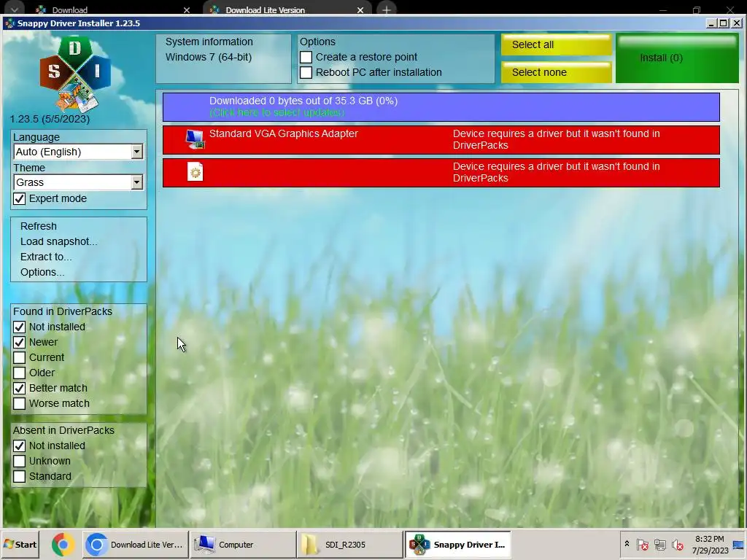This screenshot has height=560, width=747.
Task: Click the muted volume tray icon
Action: click(678, 544)
